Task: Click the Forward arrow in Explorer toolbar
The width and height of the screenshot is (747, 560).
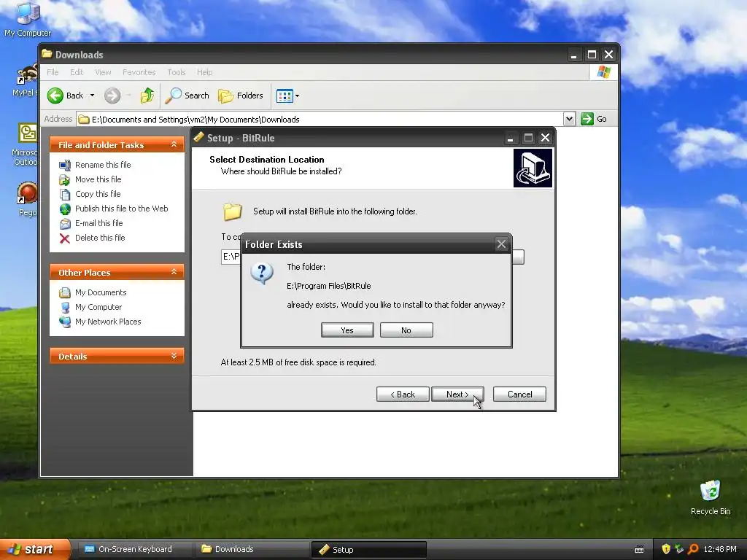Action: click(112, 96)
